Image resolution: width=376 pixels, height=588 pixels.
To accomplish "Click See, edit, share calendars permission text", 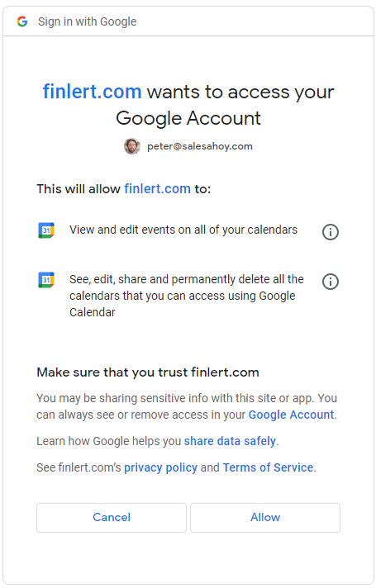I will (x=187, y=296).
